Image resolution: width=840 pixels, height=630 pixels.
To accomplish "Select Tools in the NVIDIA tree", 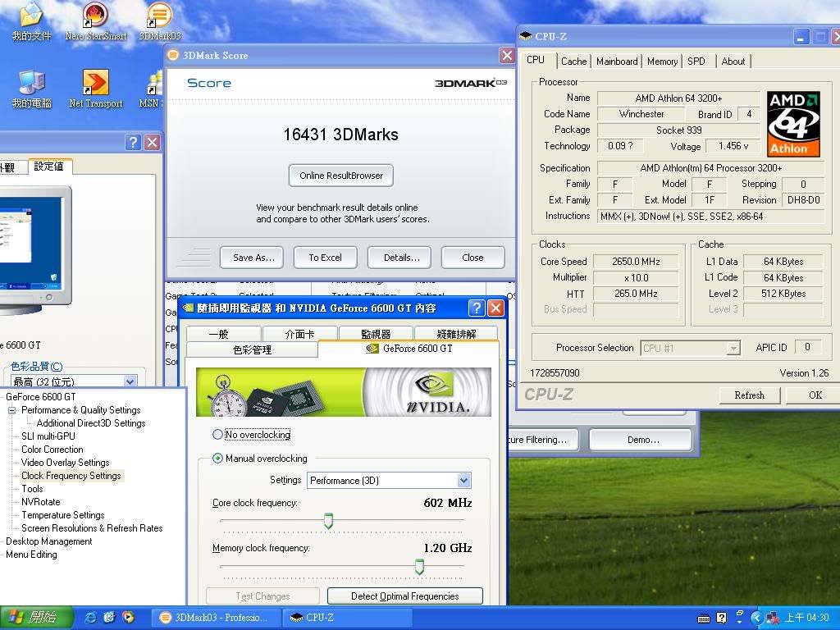I will (x=32, y=489).
